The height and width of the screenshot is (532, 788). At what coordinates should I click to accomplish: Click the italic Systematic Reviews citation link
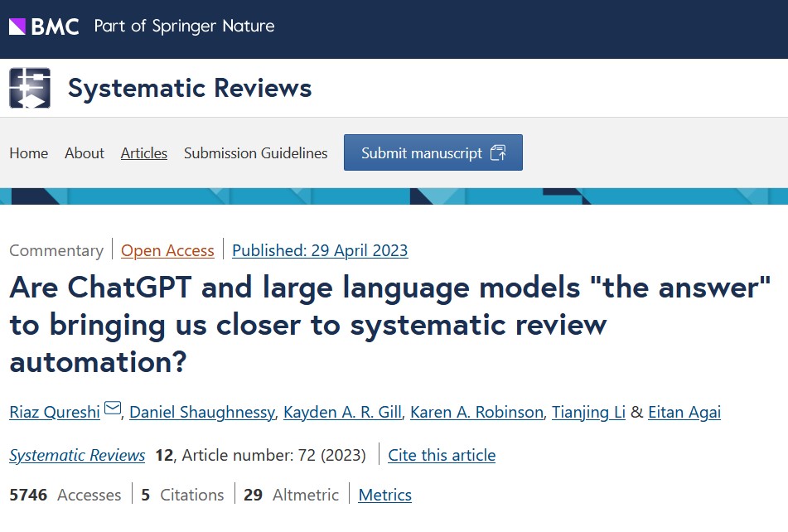[x=77, y=455]
